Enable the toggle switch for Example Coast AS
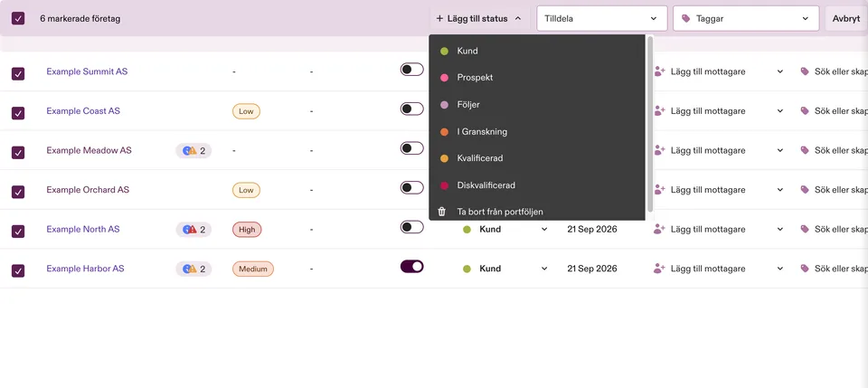868x388 pixels. click(x=412, y=109)
